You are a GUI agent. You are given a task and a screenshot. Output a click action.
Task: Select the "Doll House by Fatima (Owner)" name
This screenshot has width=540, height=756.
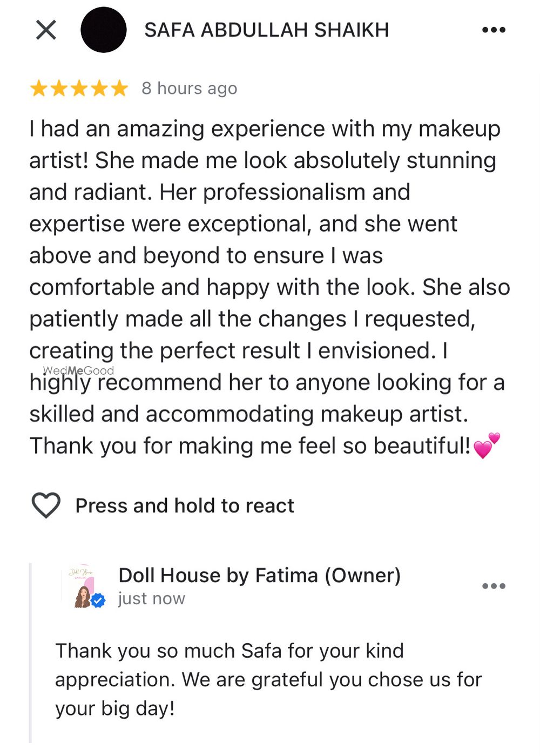[259, 575]
